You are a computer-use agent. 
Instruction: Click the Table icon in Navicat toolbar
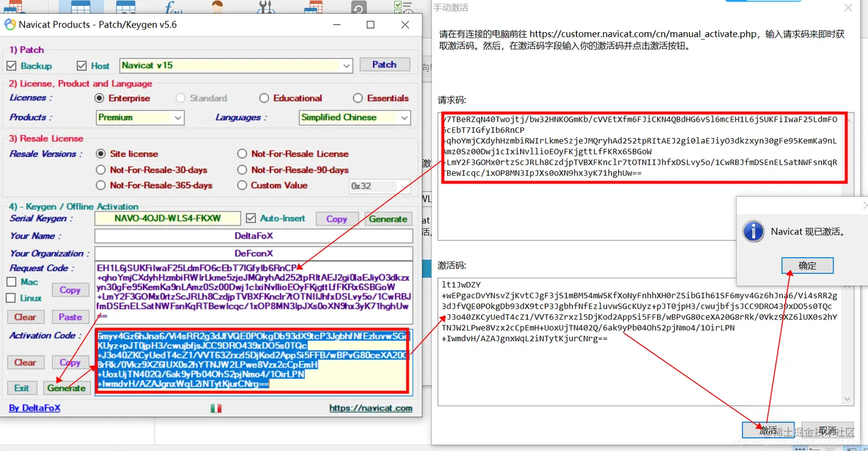click(x=82, y=7)
